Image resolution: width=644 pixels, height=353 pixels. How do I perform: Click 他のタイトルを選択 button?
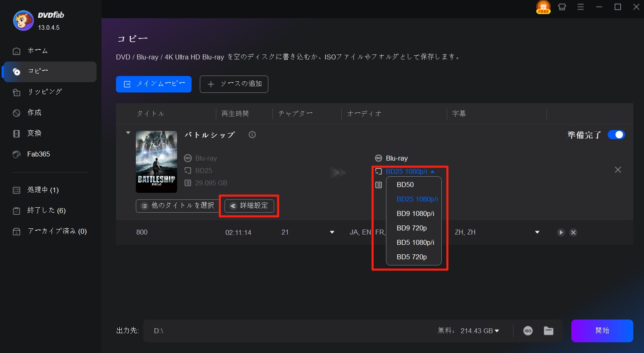click(x=178, y=206)
